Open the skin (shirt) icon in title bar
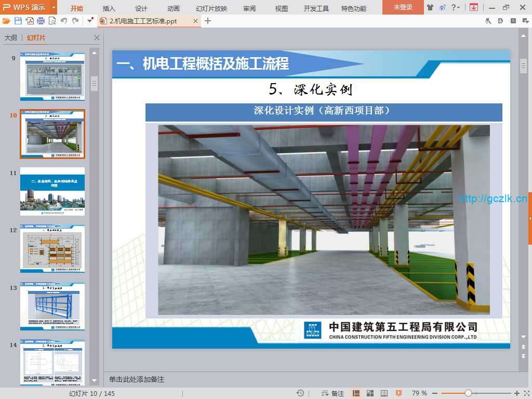532x399 pixels. 430,7
